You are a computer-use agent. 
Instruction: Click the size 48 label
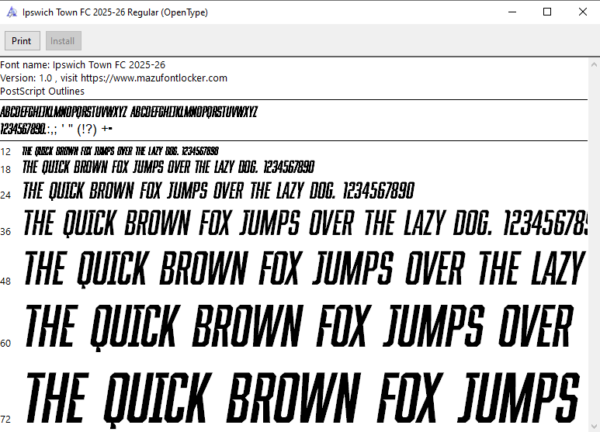point(5,282)
